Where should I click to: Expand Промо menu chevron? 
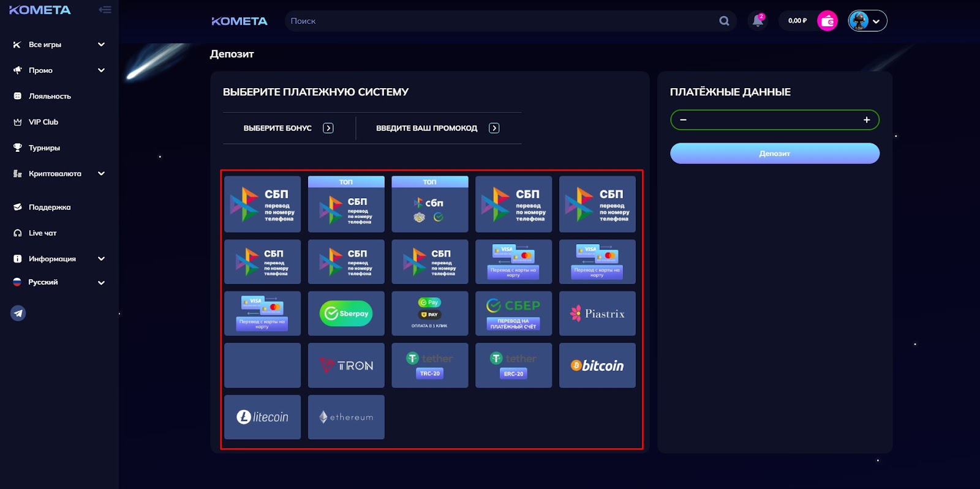[x=101, y=70]
